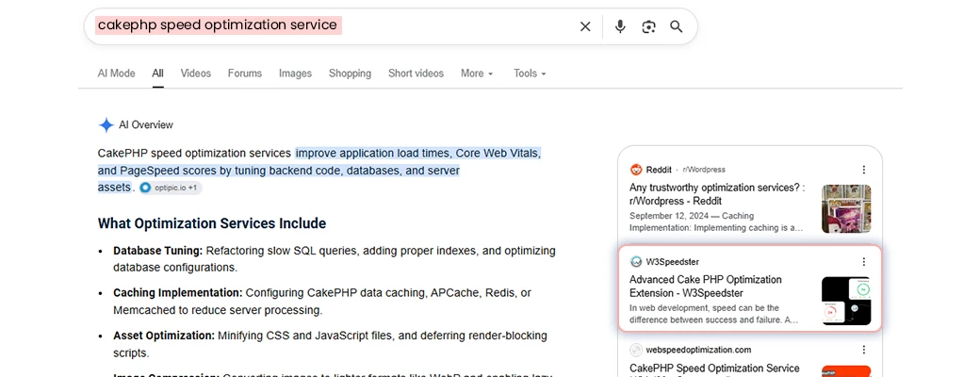
Task: Expand the More search filters dropdown
Action: [477, 74]
